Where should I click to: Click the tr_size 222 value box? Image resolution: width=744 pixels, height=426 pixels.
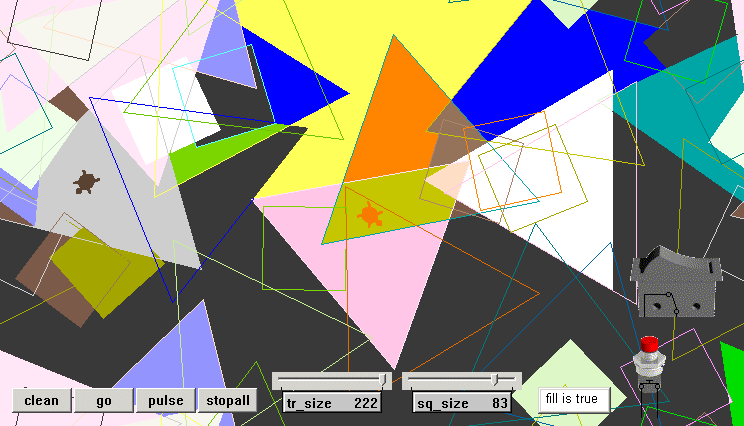[332, 403]
